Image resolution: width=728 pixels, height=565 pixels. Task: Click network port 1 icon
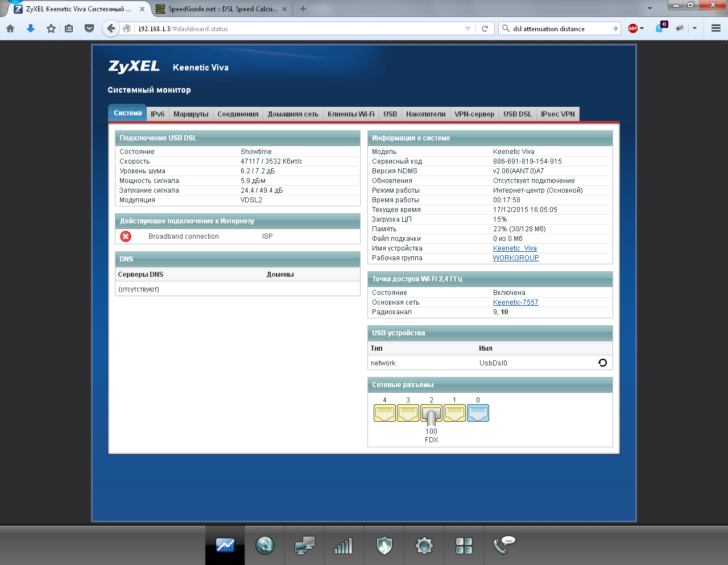pos(454,413)
